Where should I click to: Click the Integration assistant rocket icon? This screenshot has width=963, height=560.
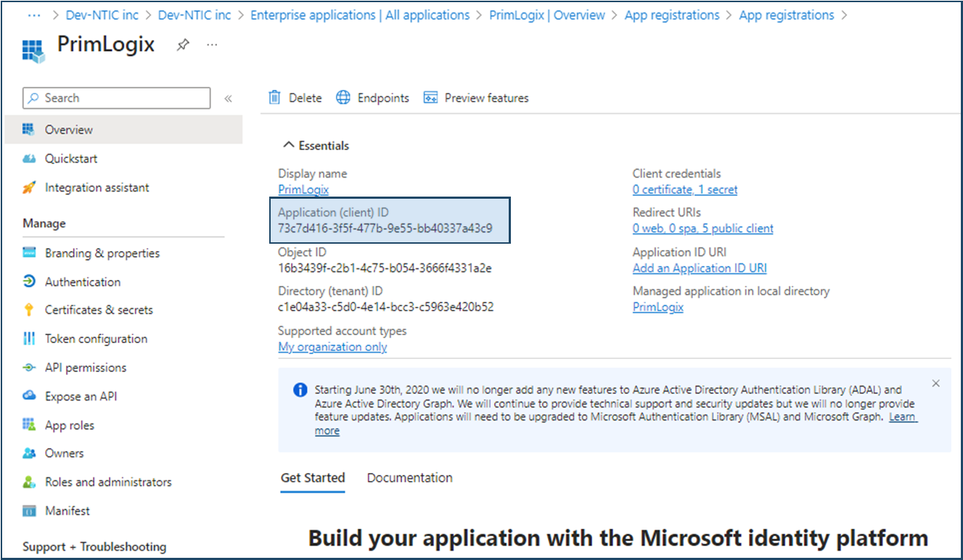coord(29,188)
